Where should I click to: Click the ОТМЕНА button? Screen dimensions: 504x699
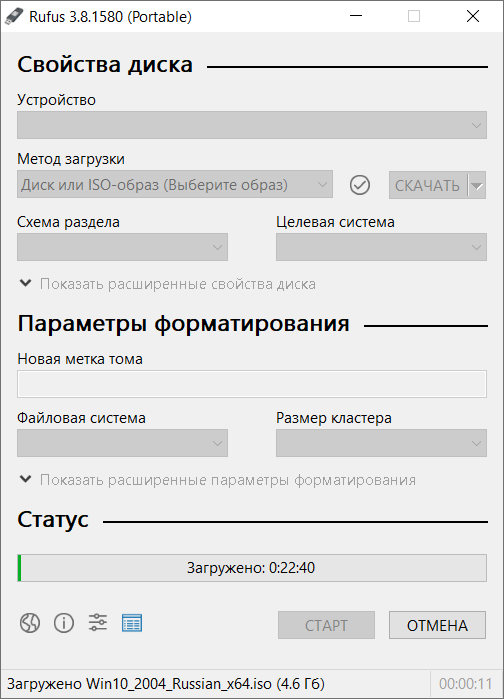pyautogui.click(x=437, y=625)
